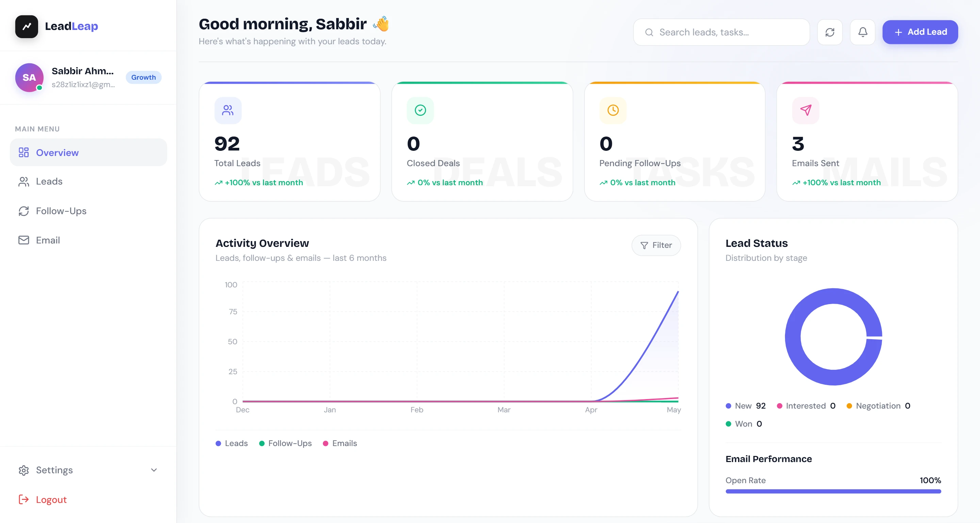Click the SA user avatar
This screenshot has height=523, width=980.
[x=29, y=77]
